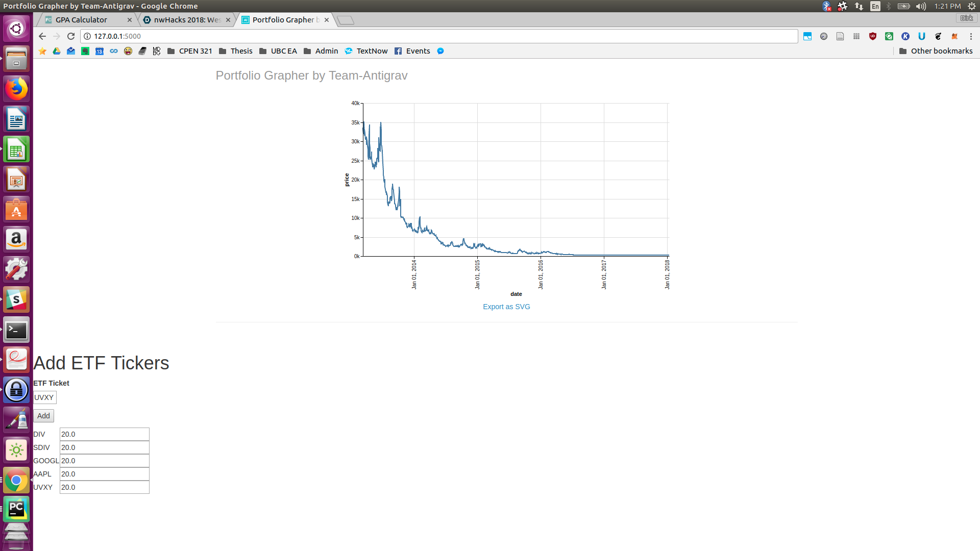
Task: Open the Chrome three-dot menu
Action: click(x=971, y=36)
